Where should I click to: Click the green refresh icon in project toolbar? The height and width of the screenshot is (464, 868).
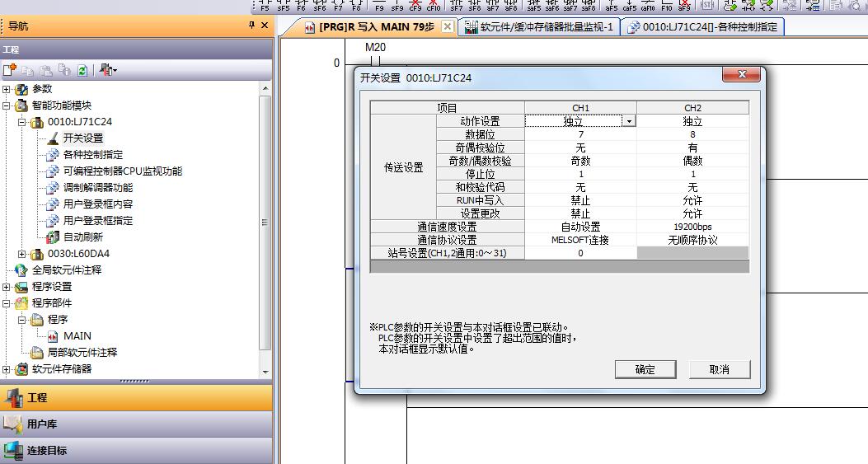[82, 71]
